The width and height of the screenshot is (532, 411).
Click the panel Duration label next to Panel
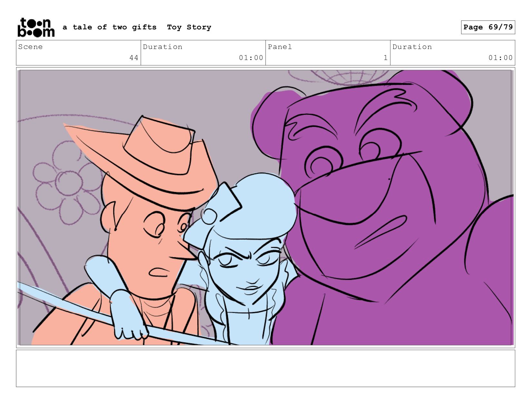pos(412,47)
